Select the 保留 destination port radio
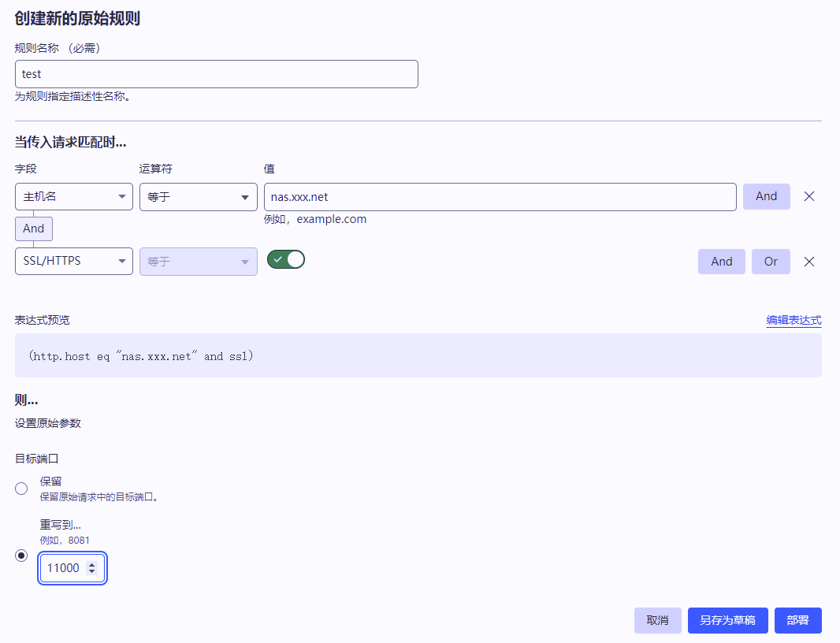 [x=21, y=489]
